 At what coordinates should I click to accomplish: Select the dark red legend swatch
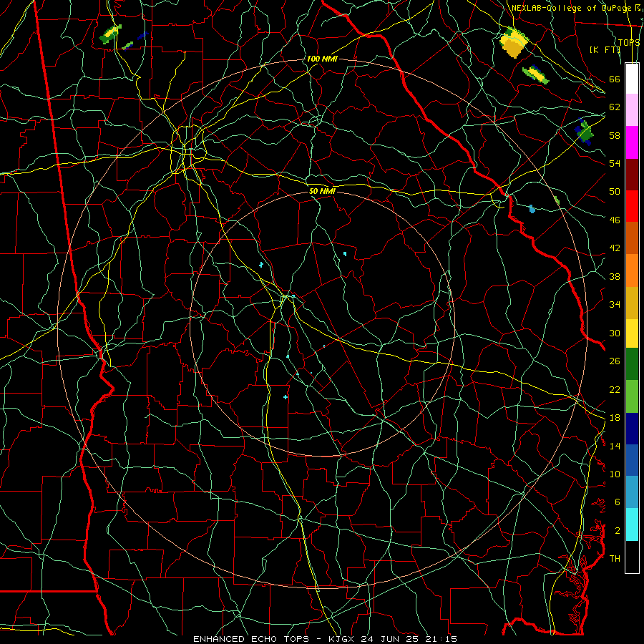pyautogui.click(x=632, y=175)
